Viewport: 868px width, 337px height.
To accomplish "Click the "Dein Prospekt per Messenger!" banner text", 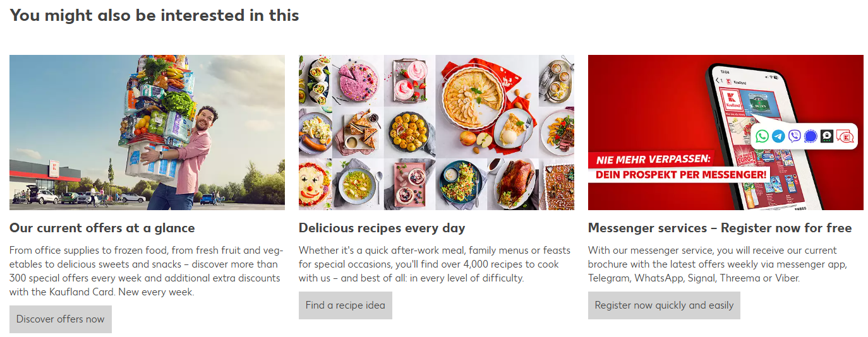I will (x=681, y=174).
